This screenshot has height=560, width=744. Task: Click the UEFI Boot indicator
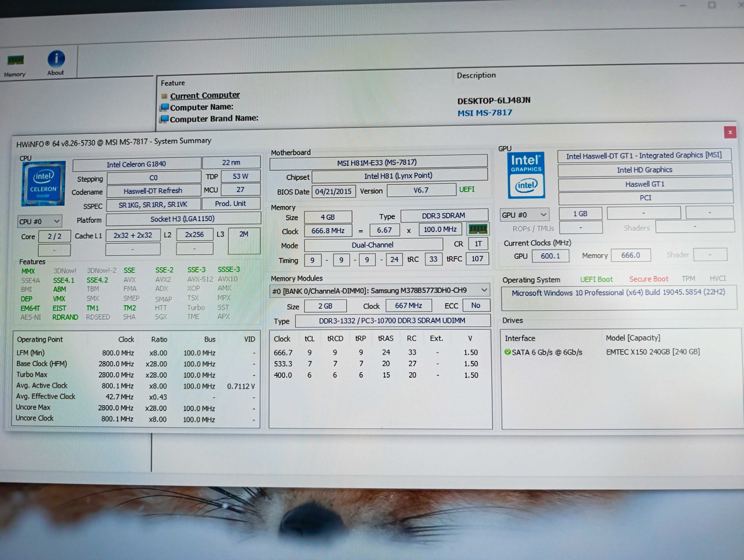[x=596, y=279]
